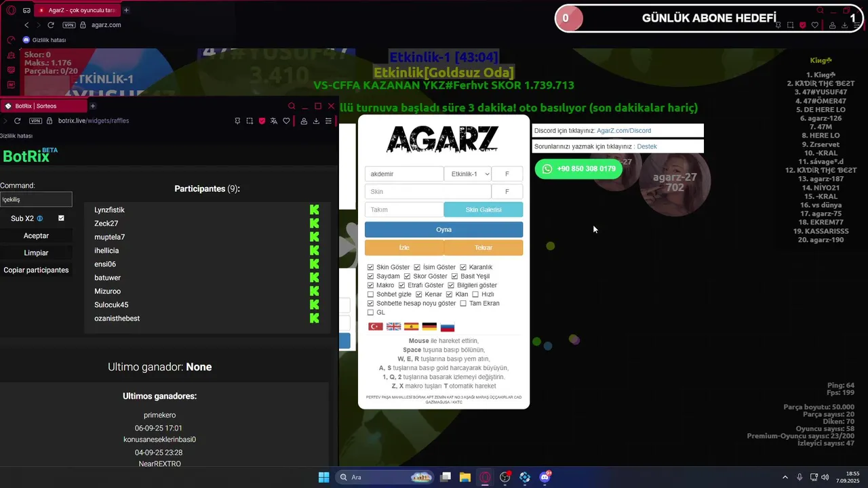Open the WhatsApp +90 850 308 0179 button

578,169
